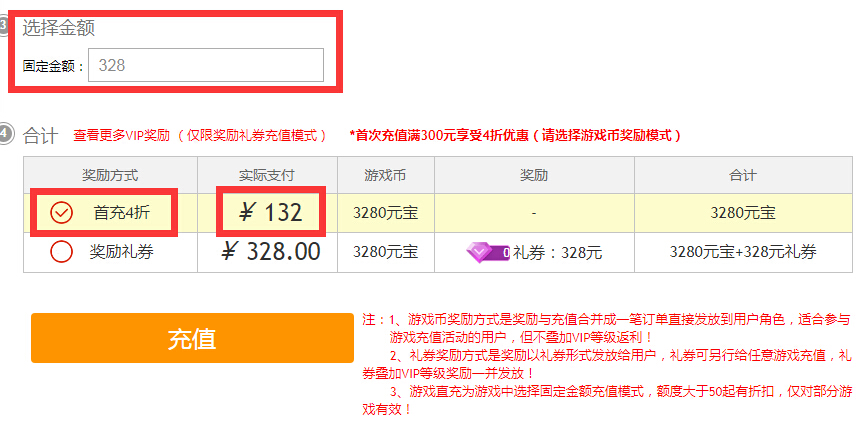
Task: Click the 奖励 column header
Action: coord(534,175)
